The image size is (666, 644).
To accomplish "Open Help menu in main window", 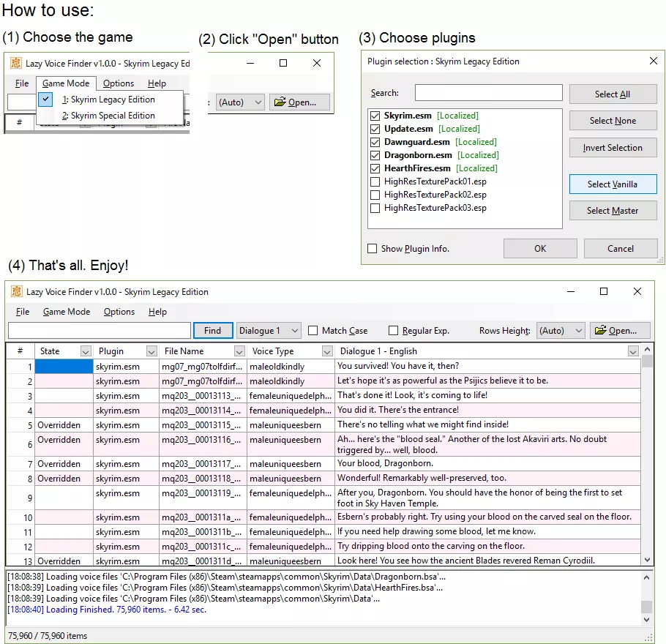I will pos(157,312).
